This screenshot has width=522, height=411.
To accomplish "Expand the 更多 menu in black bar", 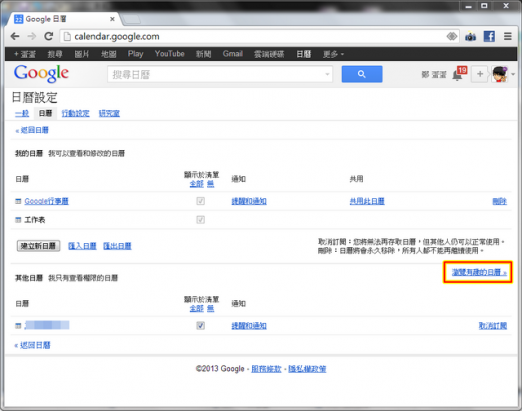I will [x=333, y=54].
